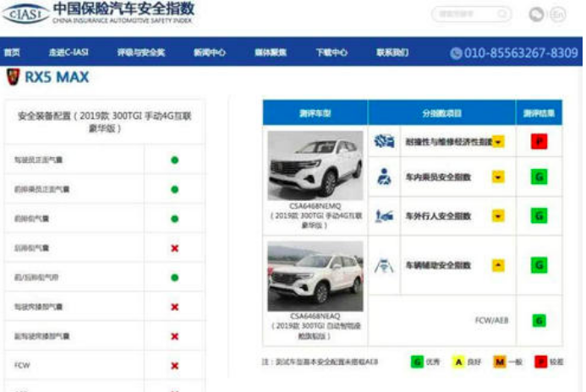Click the red P rating badge
Viewport: 586px width, 392px height.
pos(539,141)
